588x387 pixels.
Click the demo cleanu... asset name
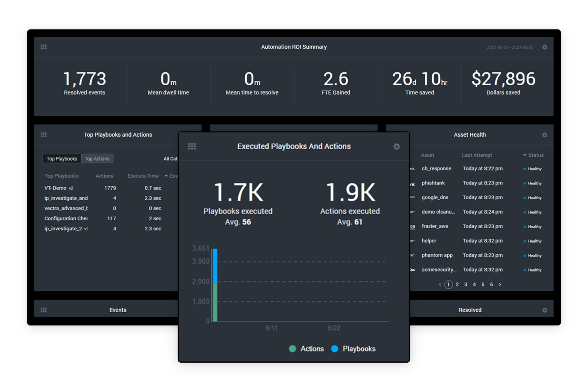438,212
